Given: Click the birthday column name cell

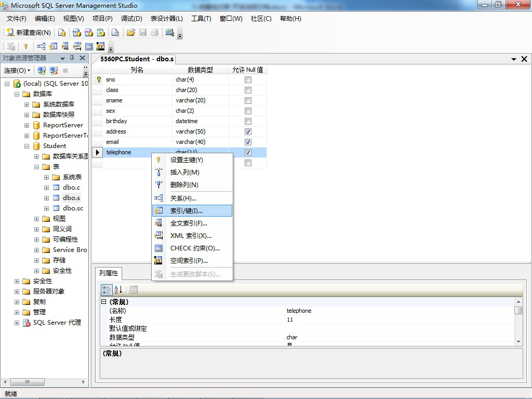Looking at the screenshot, I should click(138, 121).
